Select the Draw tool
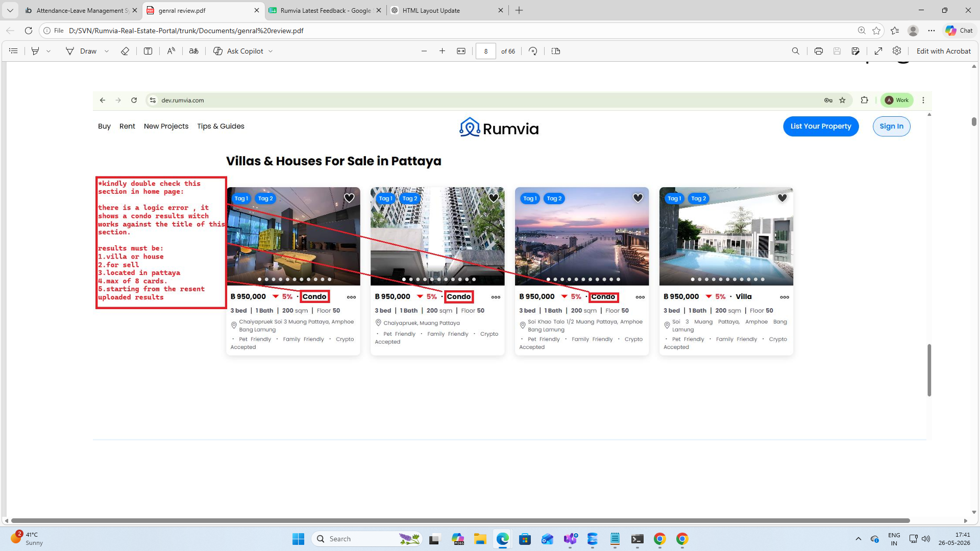This screenshot has width=980, height=551. tap(81, 51)
